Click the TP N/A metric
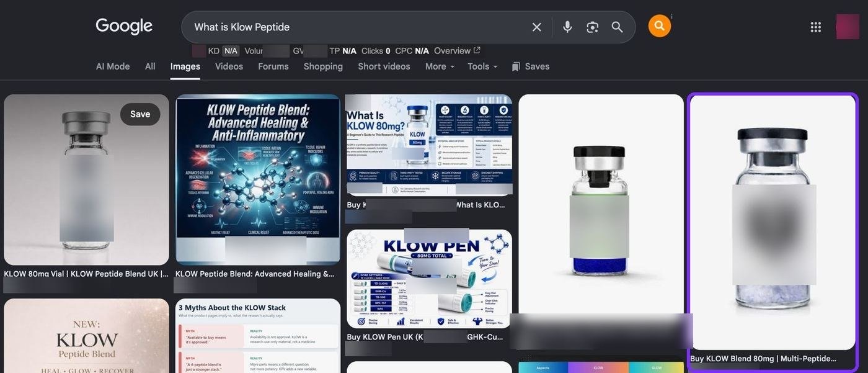 343,51
